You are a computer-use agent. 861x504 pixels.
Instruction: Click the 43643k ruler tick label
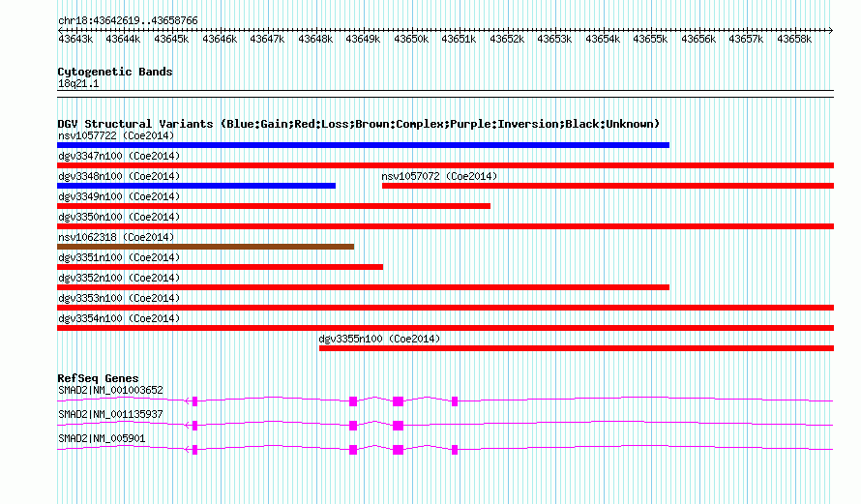(x=75, y=39)
